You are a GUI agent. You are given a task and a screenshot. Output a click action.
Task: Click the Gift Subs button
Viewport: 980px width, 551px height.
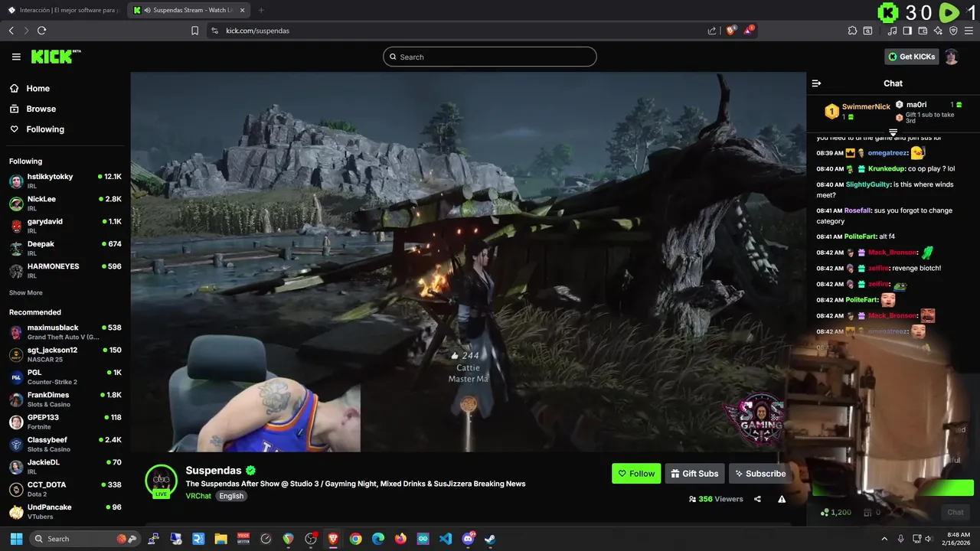coord(694,474)
